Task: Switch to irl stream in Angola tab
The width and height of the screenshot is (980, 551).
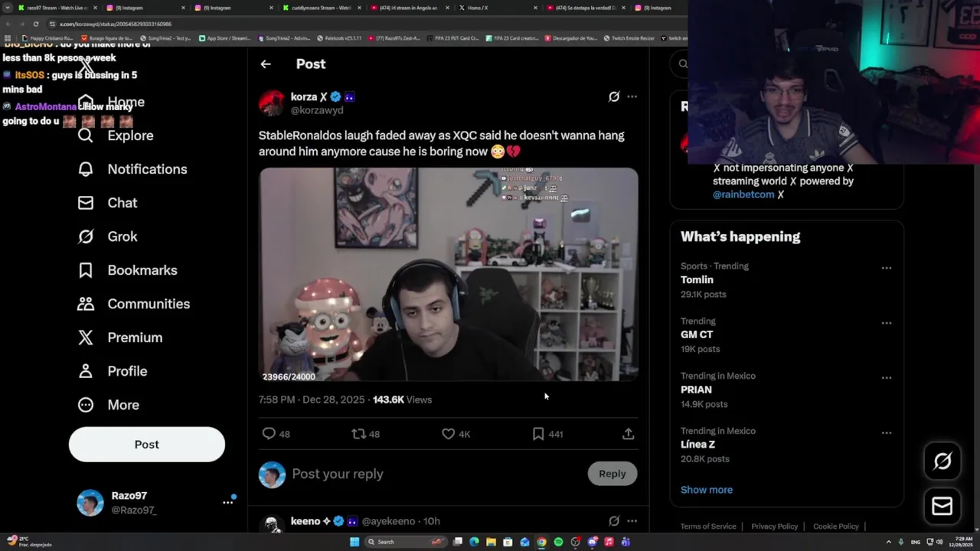Action: (x=408, y=8)
